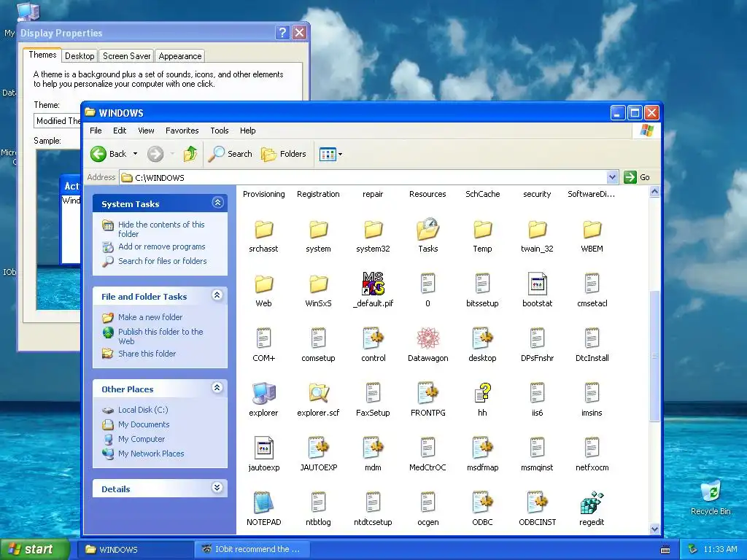Expand the Details panel
Image resolution: width=747 pixels, height=560 pixels.
pos(217,488)
